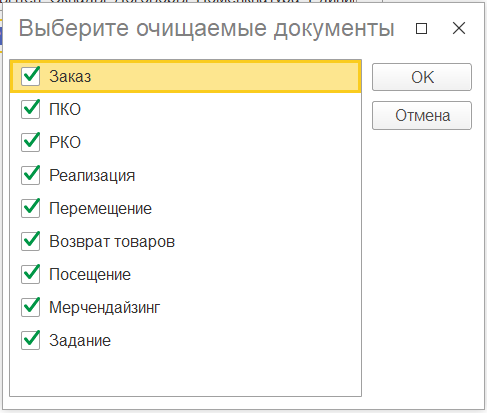Disable the Реализация checkbox
Image resolution: width=487 pixels, height=413 pixels.
pos(31,175)
